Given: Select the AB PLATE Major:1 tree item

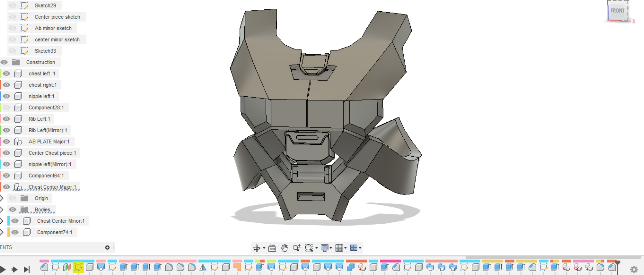Looking at the screenshot, I should click(x=49, y=141).
